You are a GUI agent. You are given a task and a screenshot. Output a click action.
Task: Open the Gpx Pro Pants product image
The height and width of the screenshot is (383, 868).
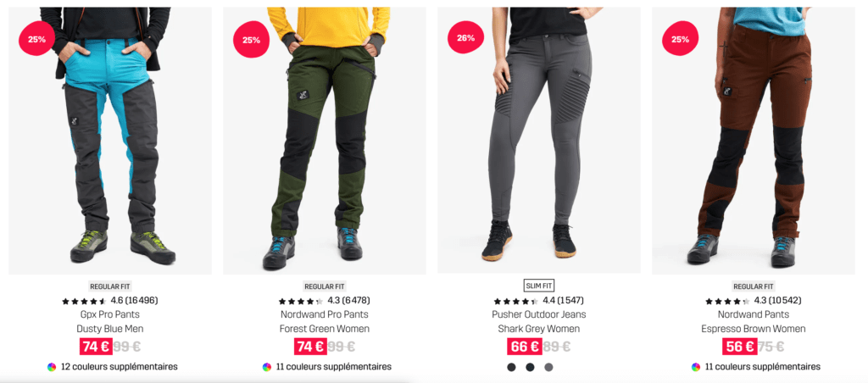tap(110, 141)
